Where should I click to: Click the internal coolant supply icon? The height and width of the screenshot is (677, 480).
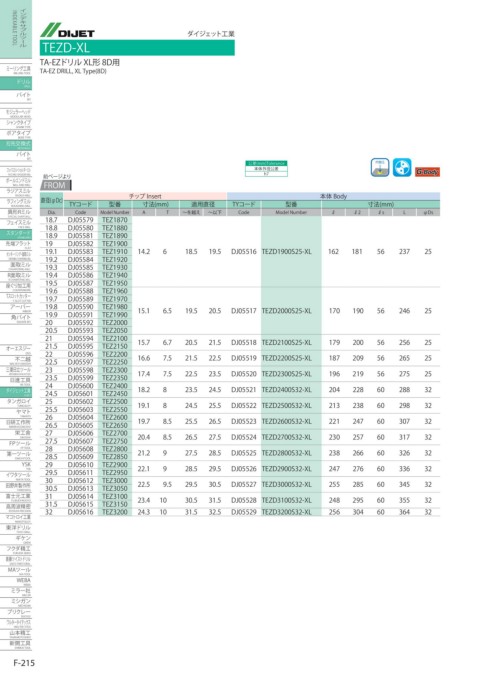point(380,168)
